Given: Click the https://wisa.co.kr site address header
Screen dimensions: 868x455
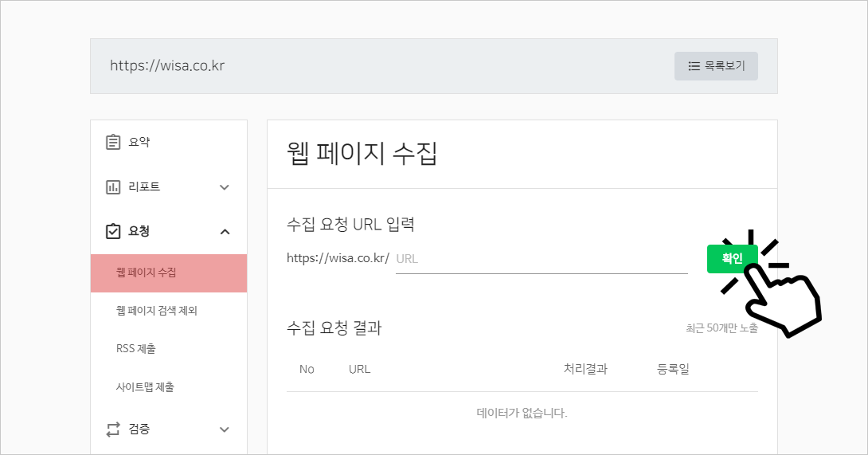Looking at the screenshot, I should [167, 65].
